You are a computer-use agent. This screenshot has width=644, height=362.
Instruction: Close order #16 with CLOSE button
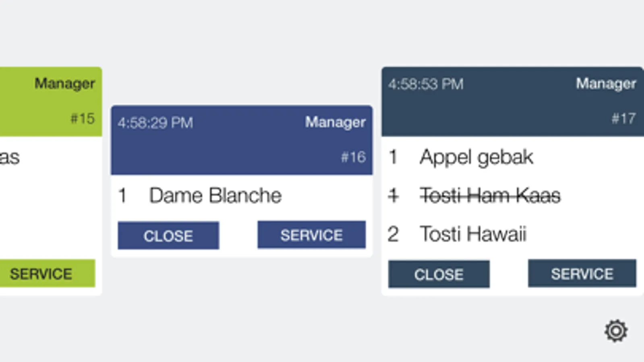pyautogui.click(x=168, y=236)
